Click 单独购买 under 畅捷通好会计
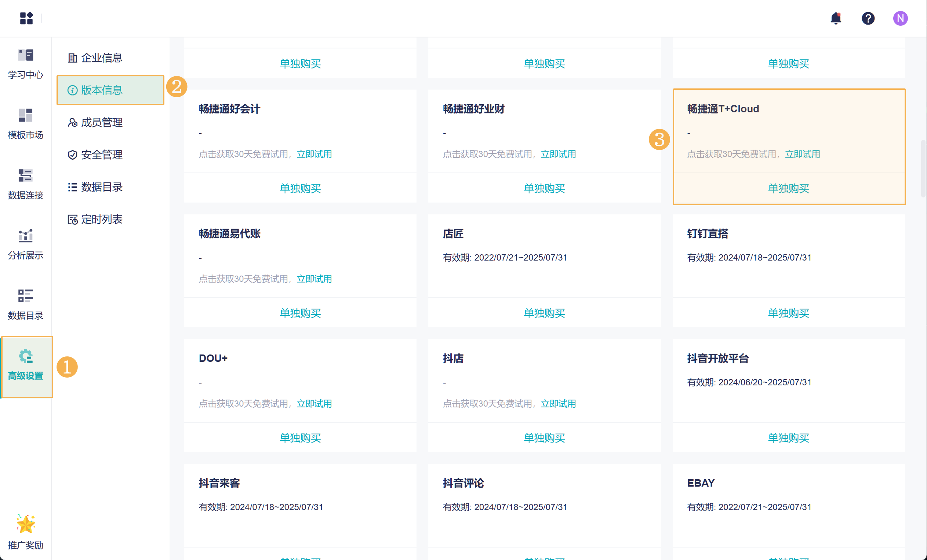Viewport: 927px width, 560px height. (x=300, y=188)
